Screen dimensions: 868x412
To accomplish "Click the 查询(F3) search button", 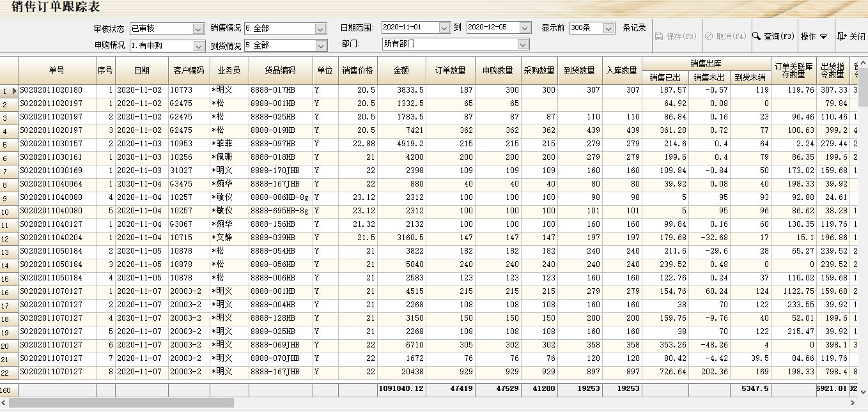I will pyautogui.click(x=773, y=37).
